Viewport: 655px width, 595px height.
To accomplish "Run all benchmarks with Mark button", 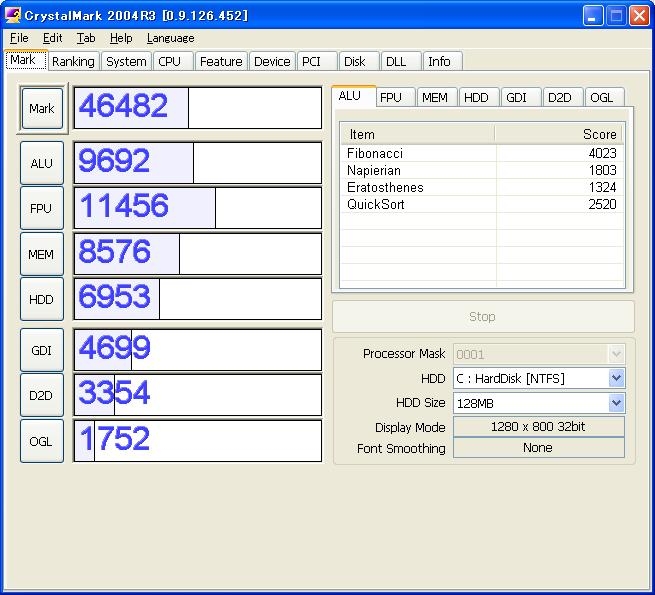I will [41, 108].
